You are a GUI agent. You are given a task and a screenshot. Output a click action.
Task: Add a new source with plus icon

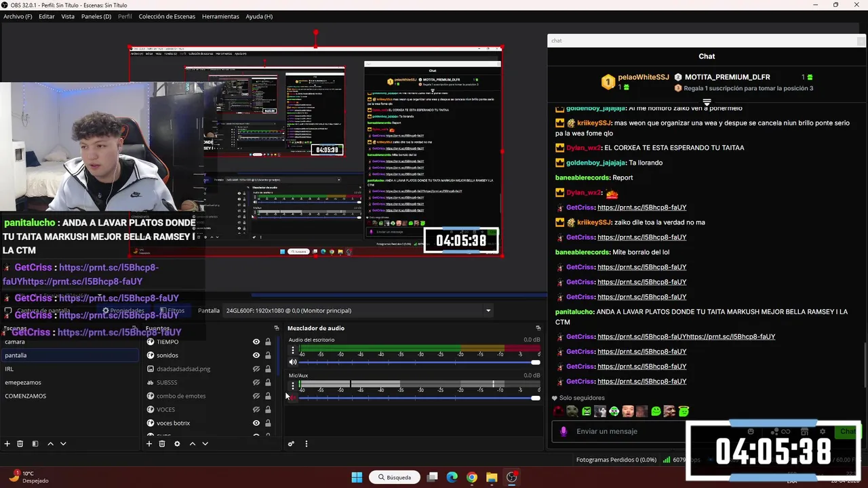149,444
